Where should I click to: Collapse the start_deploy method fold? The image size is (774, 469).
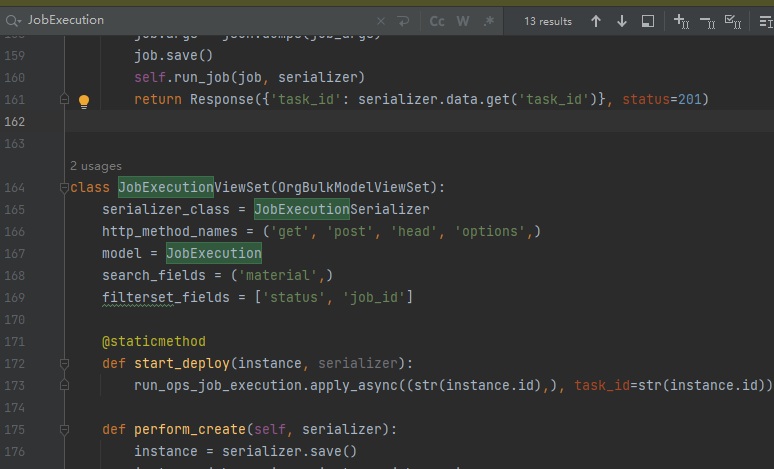point(65,363)
